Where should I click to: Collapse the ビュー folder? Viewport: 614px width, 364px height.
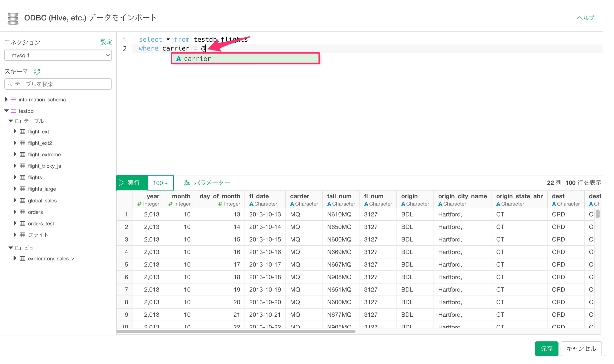point(11,248)
